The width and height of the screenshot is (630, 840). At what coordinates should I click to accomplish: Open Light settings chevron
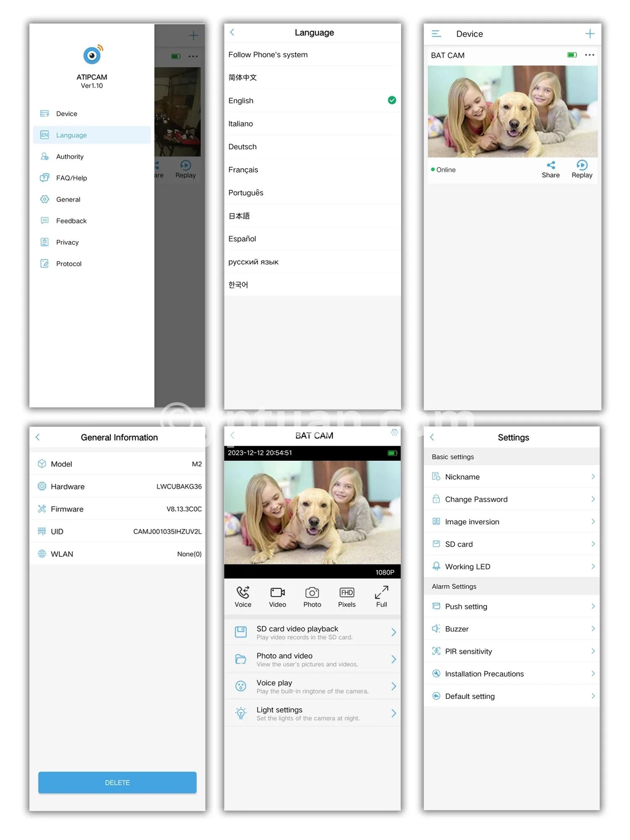393,713
